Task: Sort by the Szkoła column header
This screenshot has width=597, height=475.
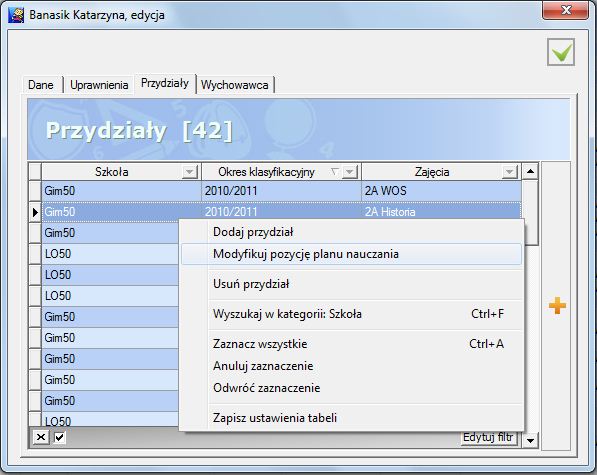Action: coord(112,172)
